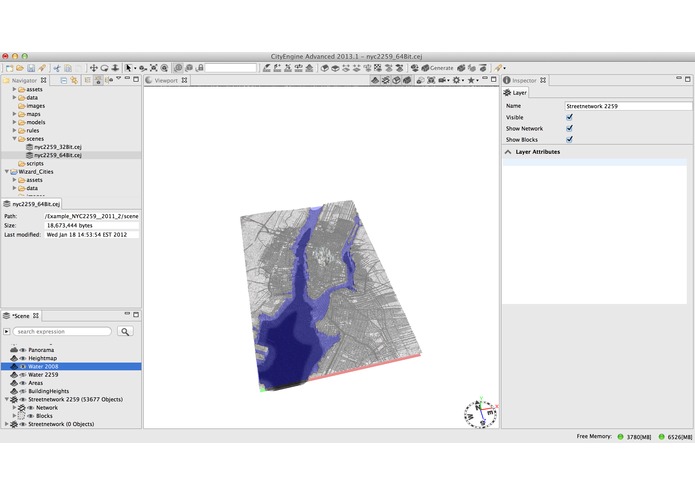
Task: Select the *Scene tab
Action: click(21, 315)
